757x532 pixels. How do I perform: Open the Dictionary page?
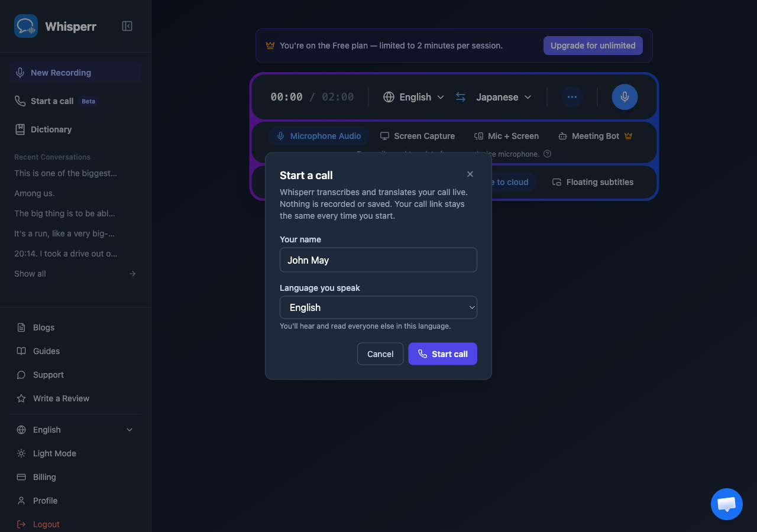coord(75,129)
